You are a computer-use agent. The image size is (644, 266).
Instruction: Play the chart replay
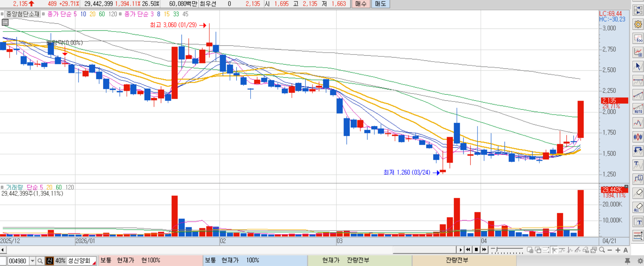(x=461, y=250)
